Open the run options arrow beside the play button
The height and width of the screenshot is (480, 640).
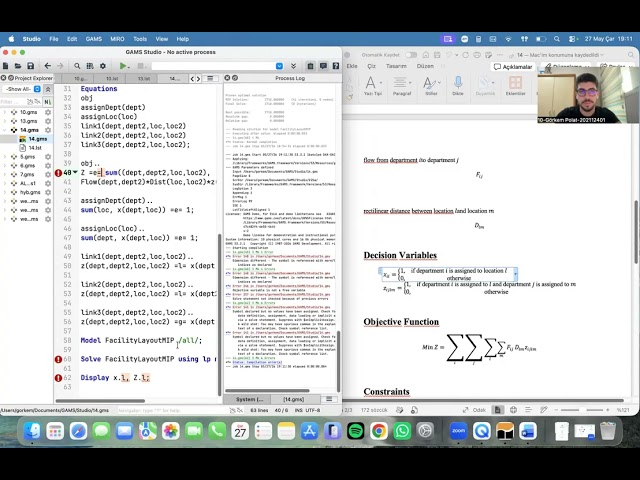coord(129,67)
